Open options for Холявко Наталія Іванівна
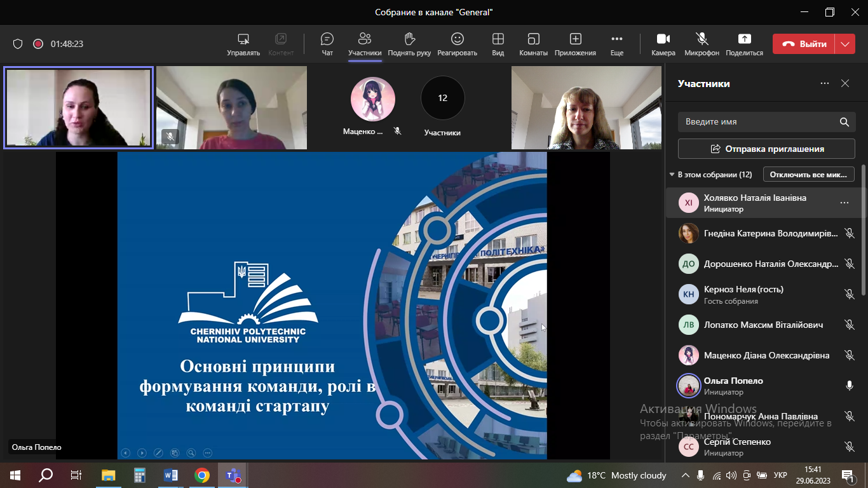Screen dimensions: 868x488 pos(844,203)
